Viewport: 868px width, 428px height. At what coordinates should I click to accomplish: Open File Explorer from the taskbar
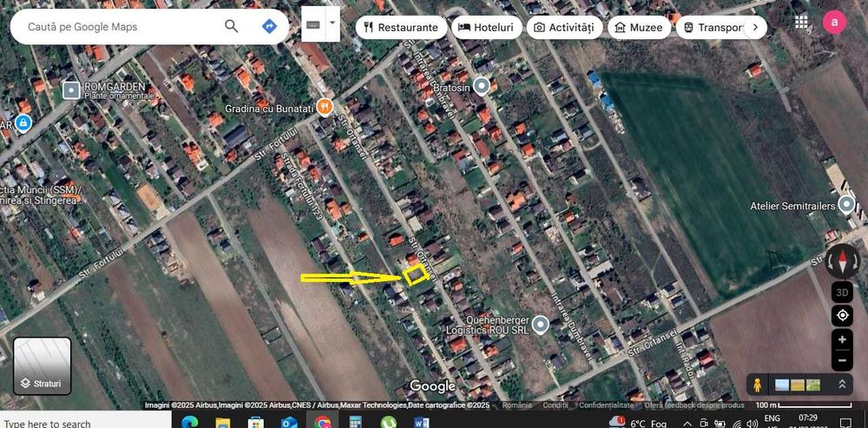[x=222, y=423]
